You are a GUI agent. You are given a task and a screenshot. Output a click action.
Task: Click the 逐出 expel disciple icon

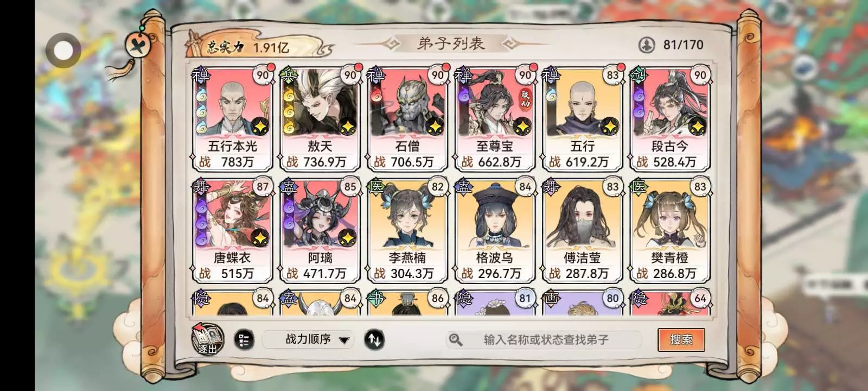click(x=208, y=339)
